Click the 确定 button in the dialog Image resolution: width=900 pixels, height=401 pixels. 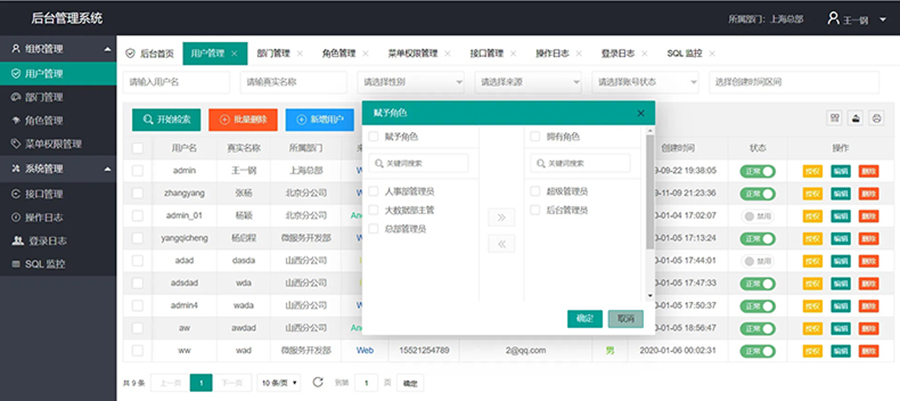click(x=584, y=318)
